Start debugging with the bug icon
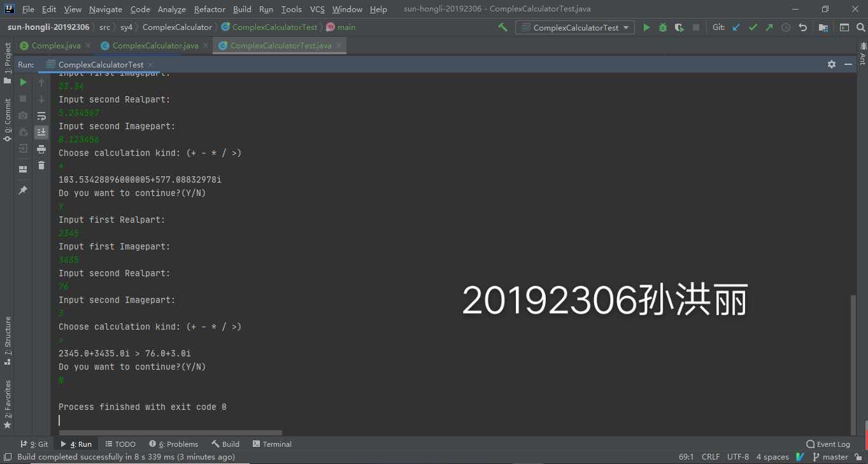This screenshot has width=868, height=464. [x=663, y=27]
